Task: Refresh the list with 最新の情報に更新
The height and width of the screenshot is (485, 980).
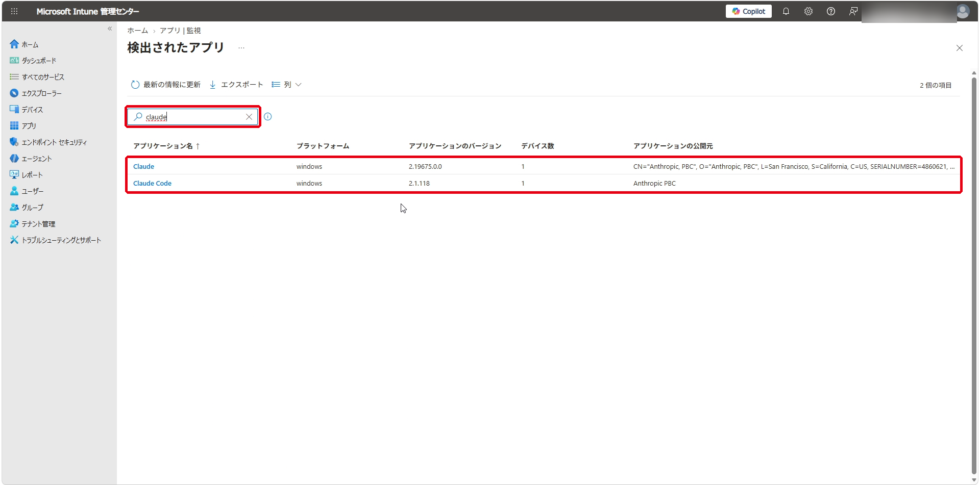Action: 166,85
